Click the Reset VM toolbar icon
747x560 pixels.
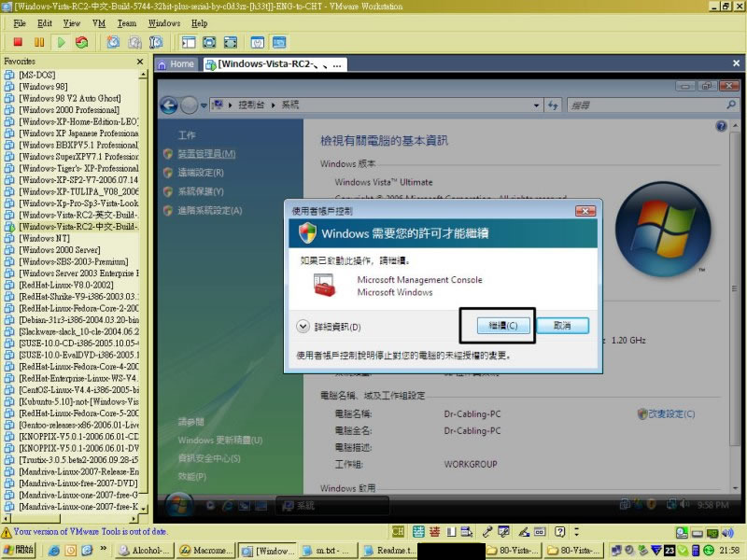coord(82,42)
